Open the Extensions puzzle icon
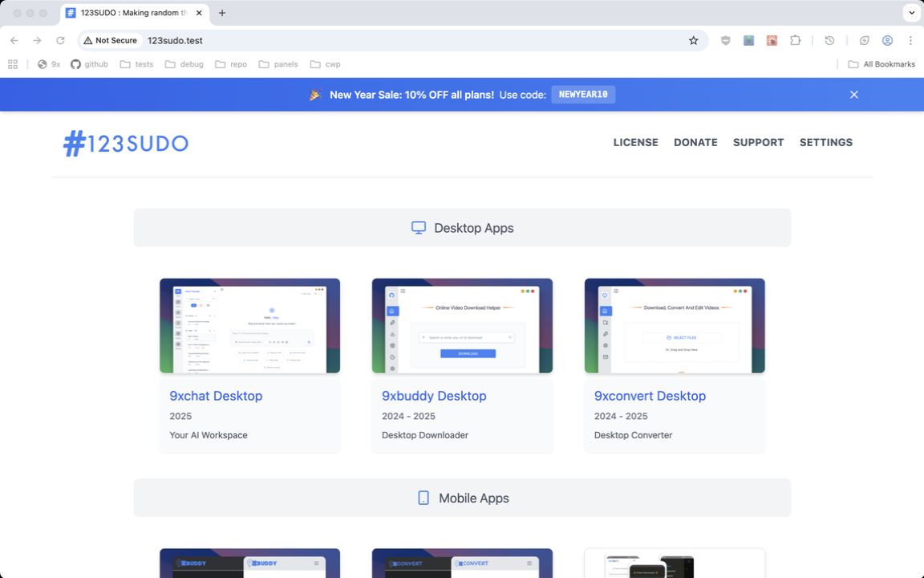 795,39
